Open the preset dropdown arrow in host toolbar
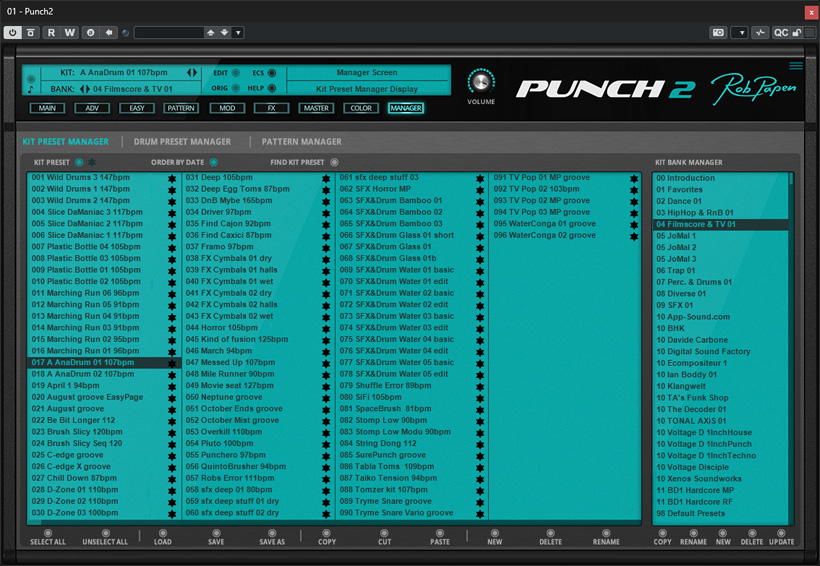Screen dimensions: 820x566 (x=238, y=32)
